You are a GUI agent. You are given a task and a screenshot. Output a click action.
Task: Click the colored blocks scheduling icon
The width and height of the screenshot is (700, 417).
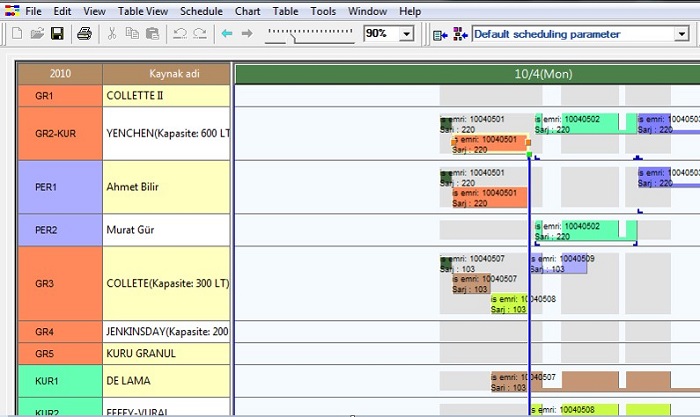[x=460, y=34]
